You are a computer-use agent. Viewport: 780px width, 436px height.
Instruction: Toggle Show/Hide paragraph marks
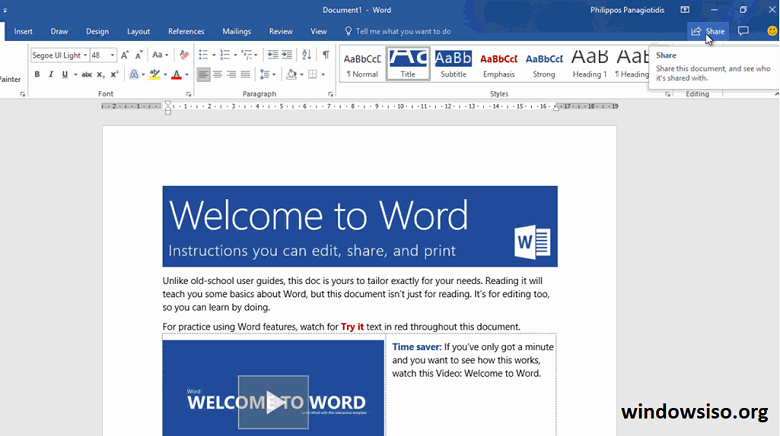pos(325,55)
